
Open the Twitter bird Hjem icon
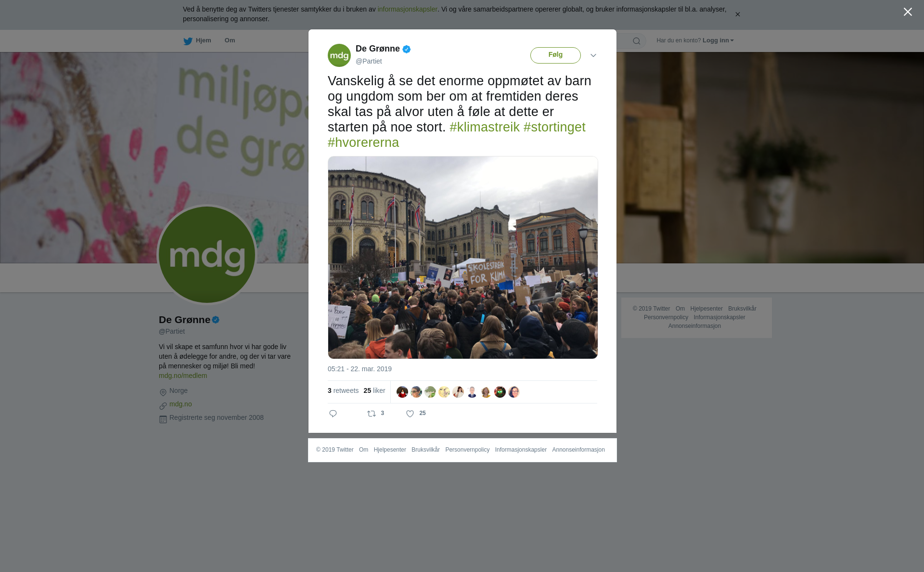tap(188, 41)
